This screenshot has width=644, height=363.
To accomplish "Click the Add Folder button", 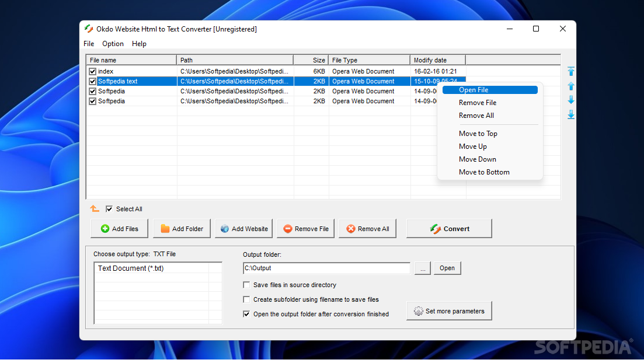I will click(182, 229).
